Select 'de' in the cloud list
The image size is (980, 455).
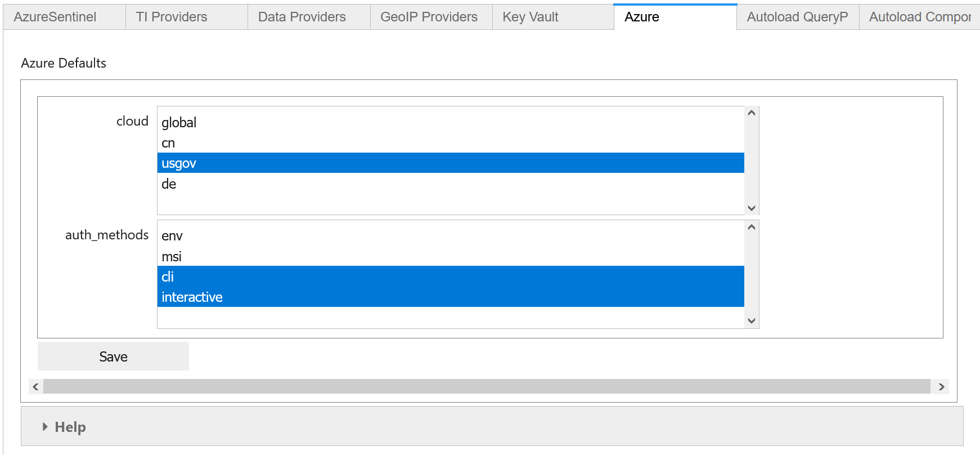[451, 184]
